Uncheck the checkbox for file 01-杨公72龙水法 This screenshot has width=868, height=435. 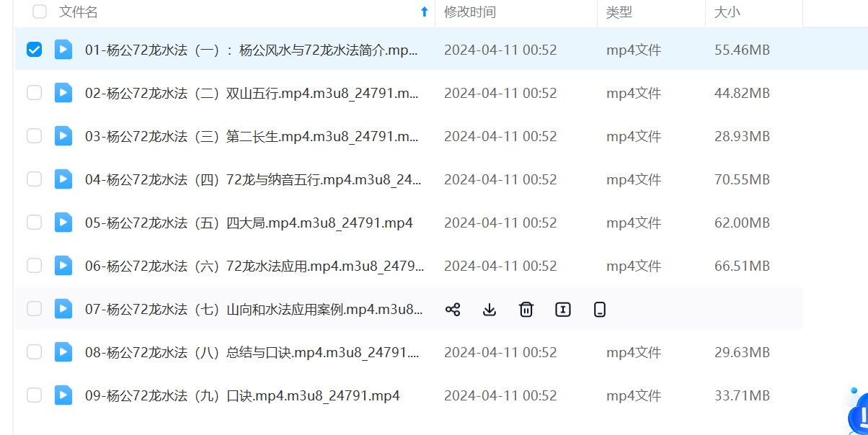(34, 50)
